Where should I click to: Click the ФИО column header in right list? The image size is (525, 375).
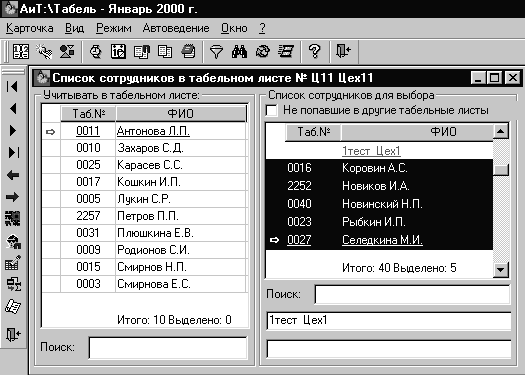click(417, 132)
